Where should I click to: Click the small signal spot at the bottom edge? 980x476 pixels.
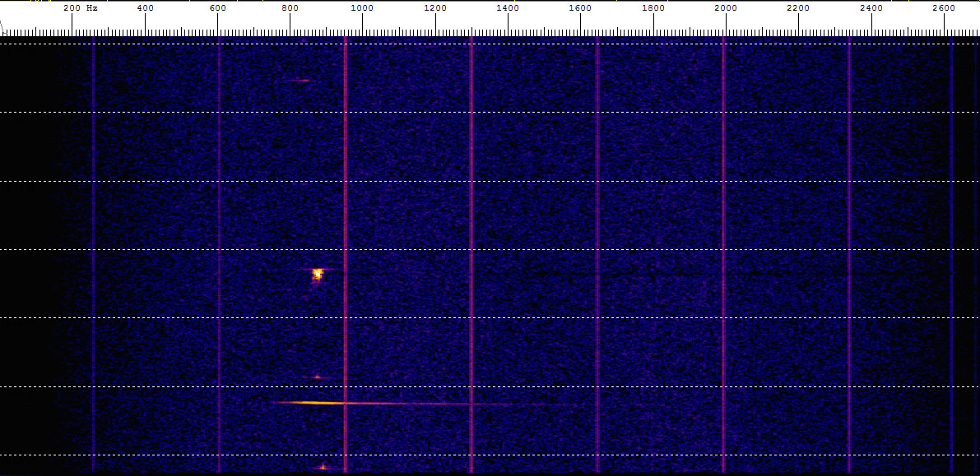pos(323,467)
